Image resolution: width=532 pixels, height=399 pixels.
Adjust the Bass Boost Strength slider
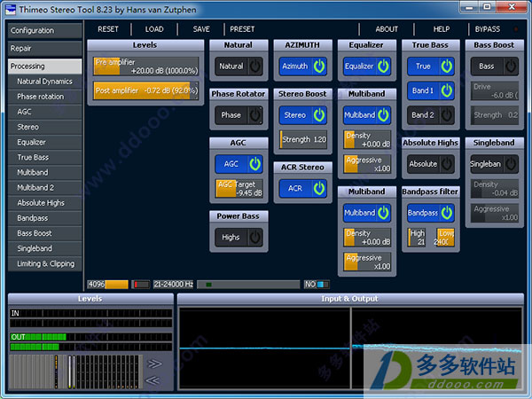pos(495,115)
